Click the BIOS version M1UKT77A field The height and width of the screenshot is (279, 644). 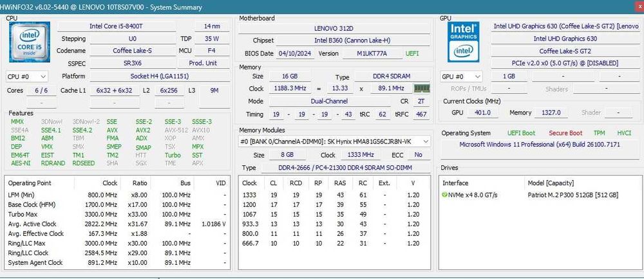click(372, 53)
